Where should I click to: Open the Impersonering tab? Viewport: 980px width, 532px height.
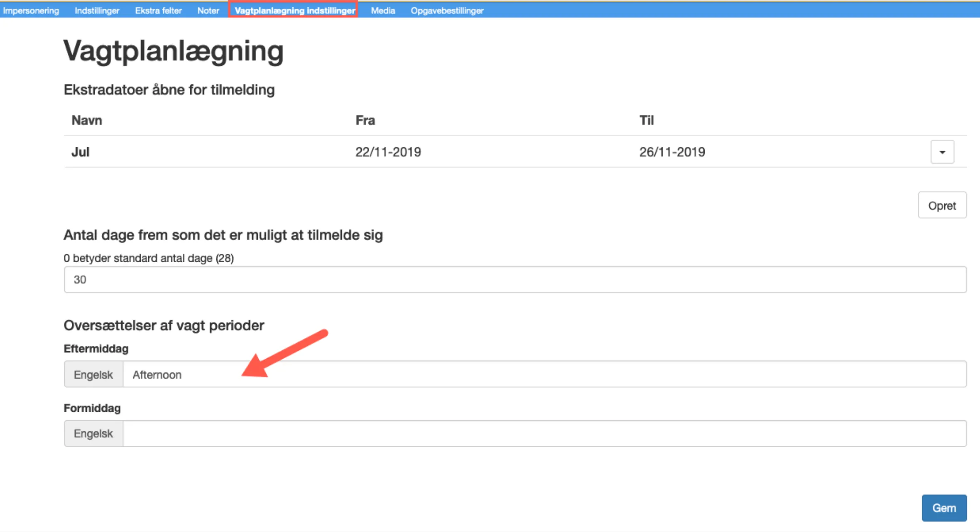(x=31, y=10)
